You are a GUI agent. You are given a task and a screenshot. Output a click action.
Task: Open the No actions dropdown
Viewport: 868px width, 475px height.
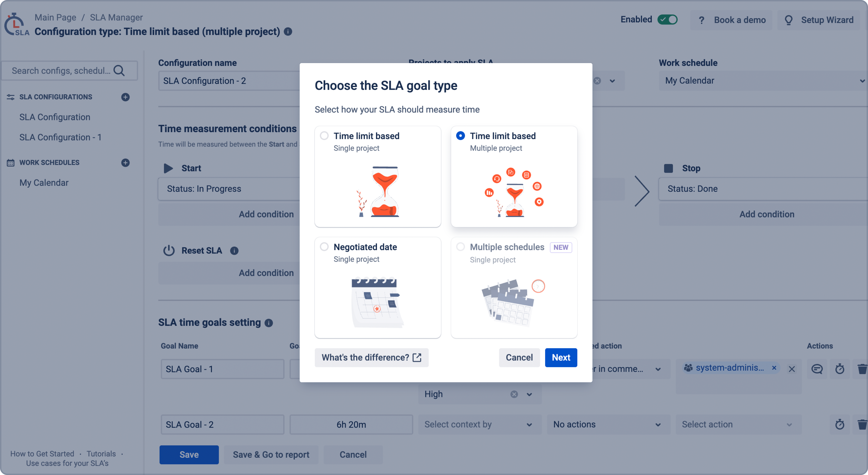pyautogui.click(x=607, y=424)
